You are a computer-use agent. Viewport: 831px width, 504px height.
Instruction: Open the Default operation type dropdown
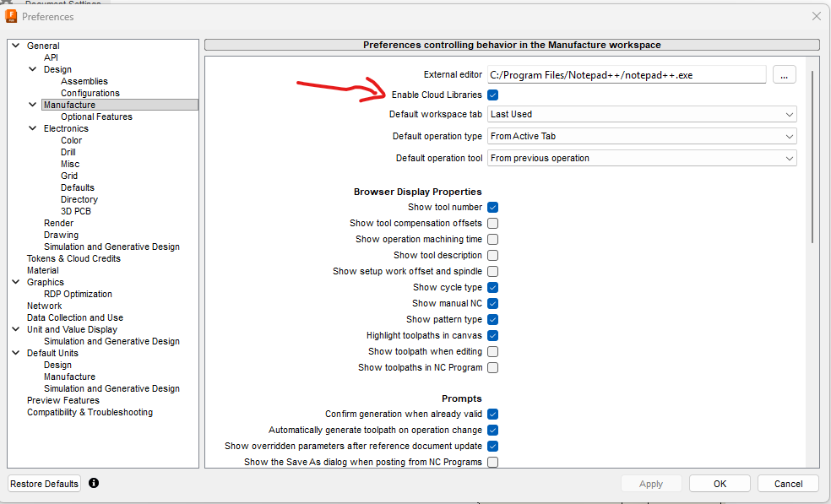[642, 136]
